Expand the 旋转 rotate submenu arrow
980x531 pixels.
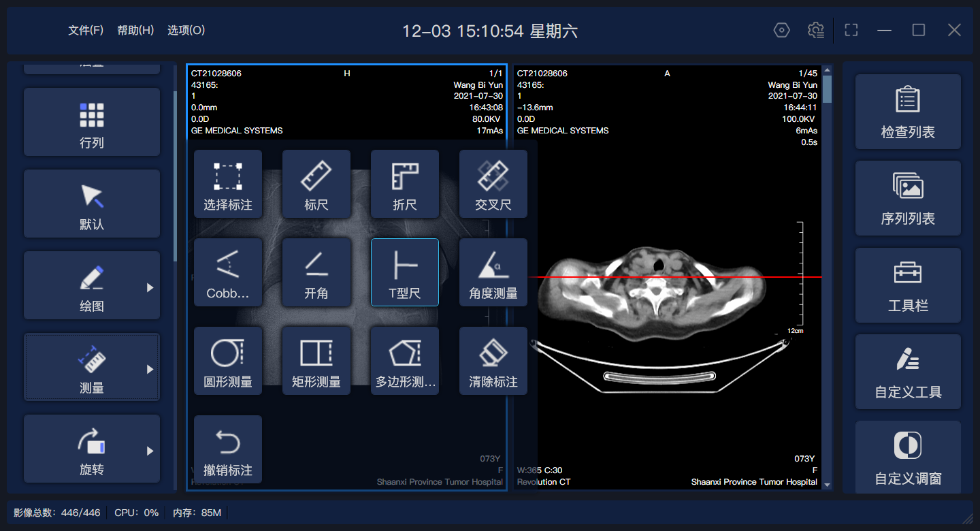pyautogui.click(x=150, y=451)
